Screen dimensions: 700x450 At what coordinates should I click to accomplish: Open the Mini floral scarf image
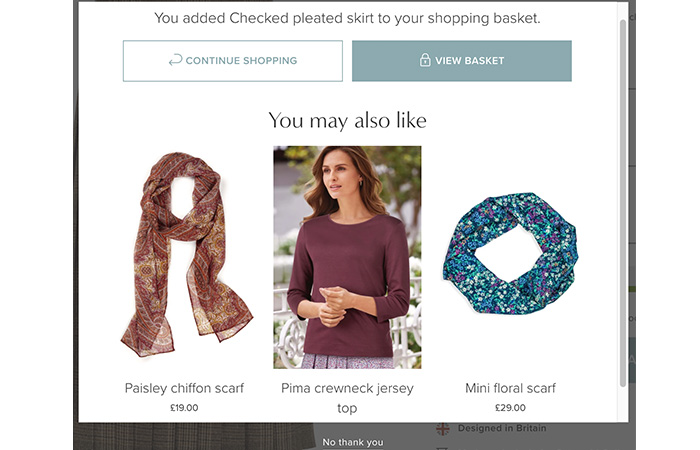pyautogui.click(x=510, y=254)
